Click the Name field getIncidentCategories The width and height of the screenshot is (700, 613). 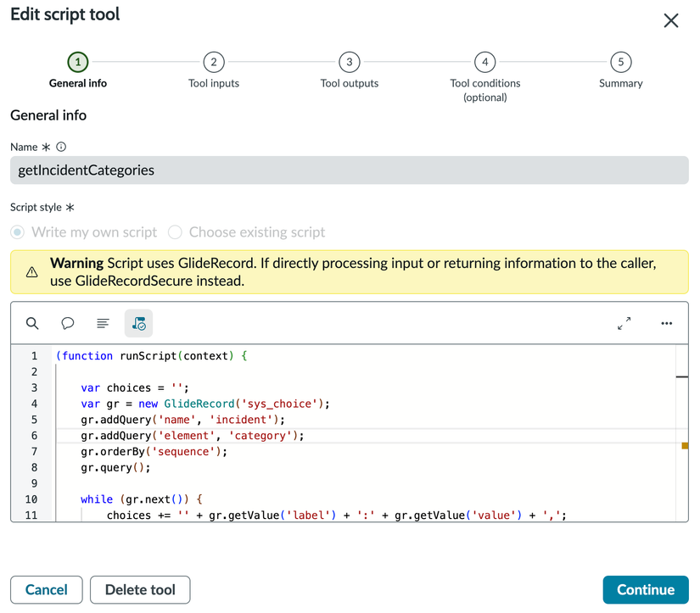coord(349,170)
